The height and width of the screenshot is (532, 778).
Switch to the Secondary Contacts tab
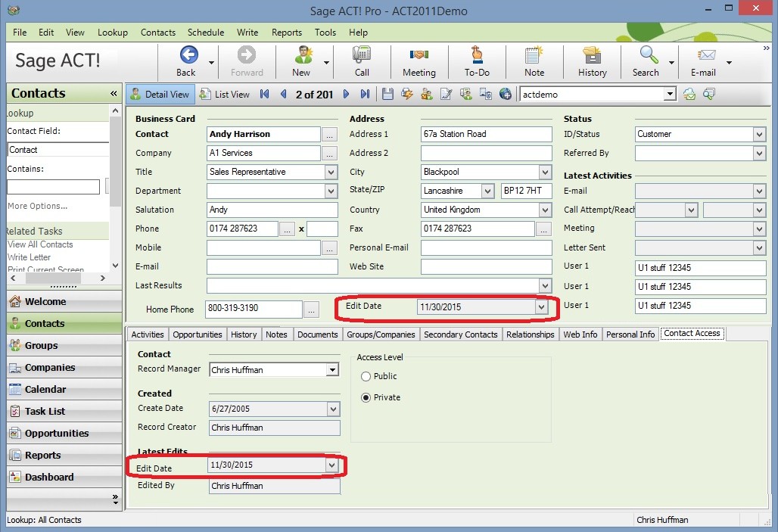(460, 334)
